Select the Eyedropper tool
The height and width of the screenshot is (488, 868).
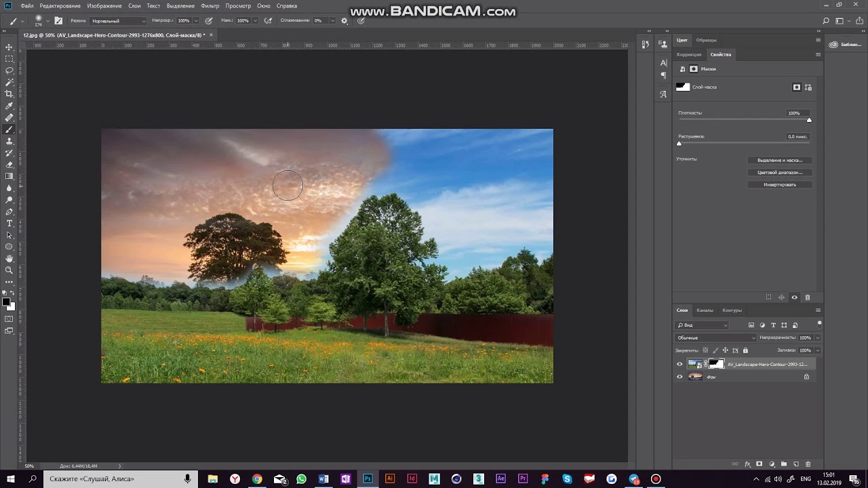coord(9,106)
